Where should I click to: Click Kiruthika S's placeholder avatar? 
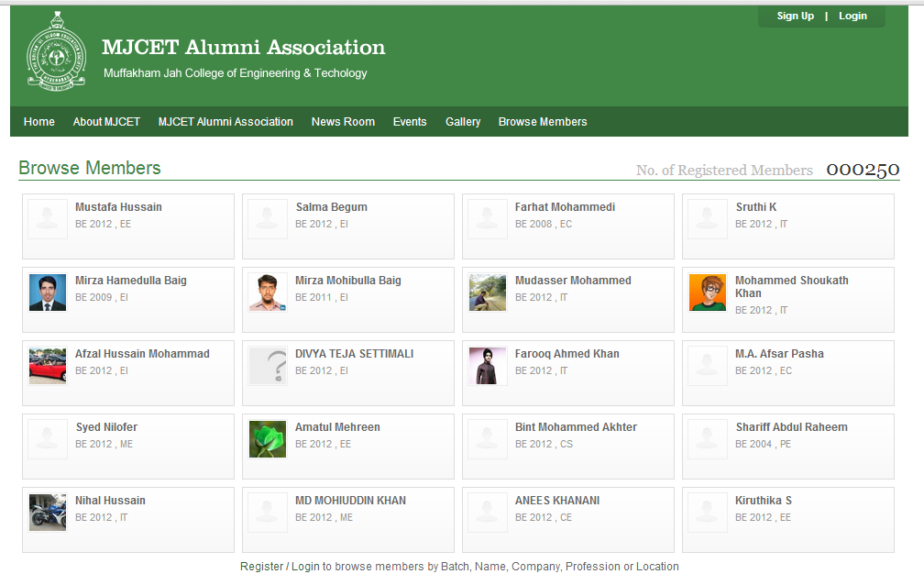708,513
